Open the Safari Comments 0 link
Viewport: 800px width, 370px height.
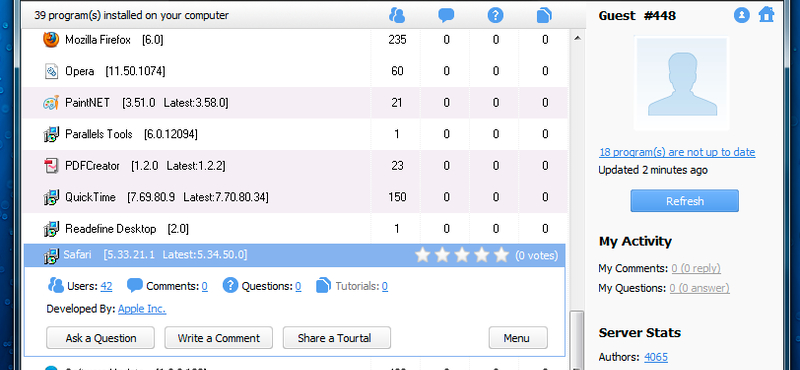tap(205, 286)
